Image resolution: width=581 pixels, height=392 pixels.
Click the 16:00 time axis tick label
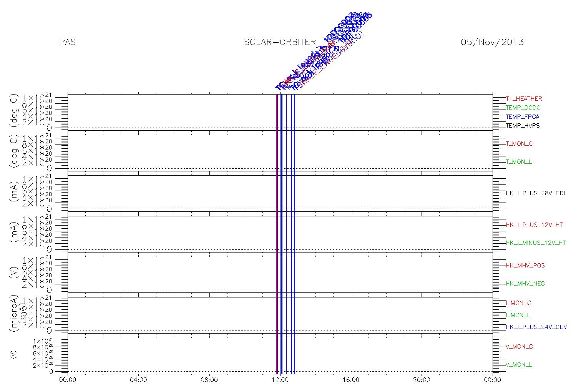tap(351, 380)
